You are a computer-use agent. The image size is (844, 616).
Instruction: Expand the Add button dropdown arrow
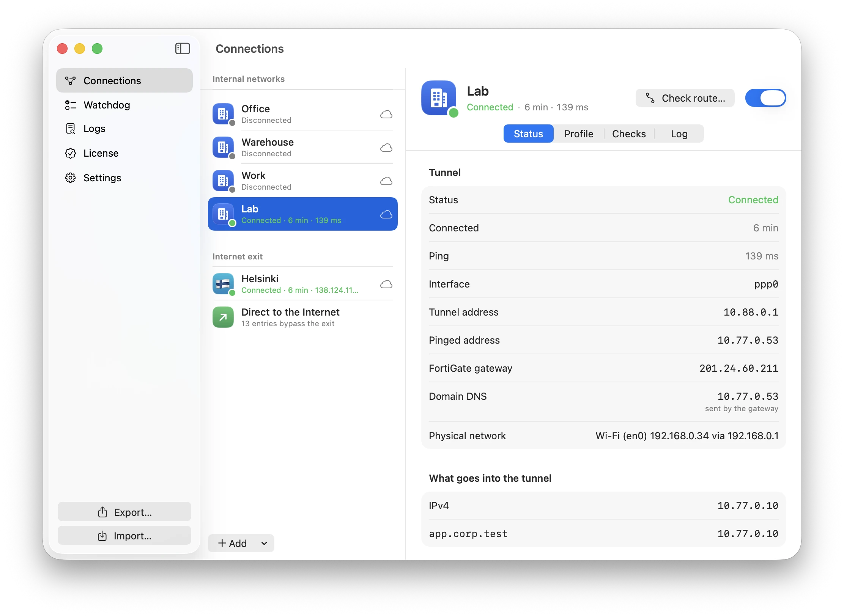pos(265,544)
